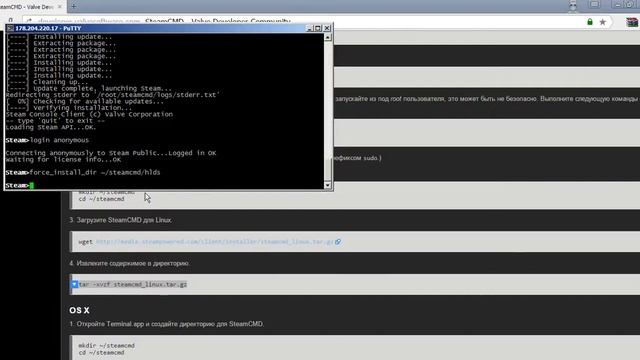
Task: Close the PuTTY window
Action: click(327, 28)
